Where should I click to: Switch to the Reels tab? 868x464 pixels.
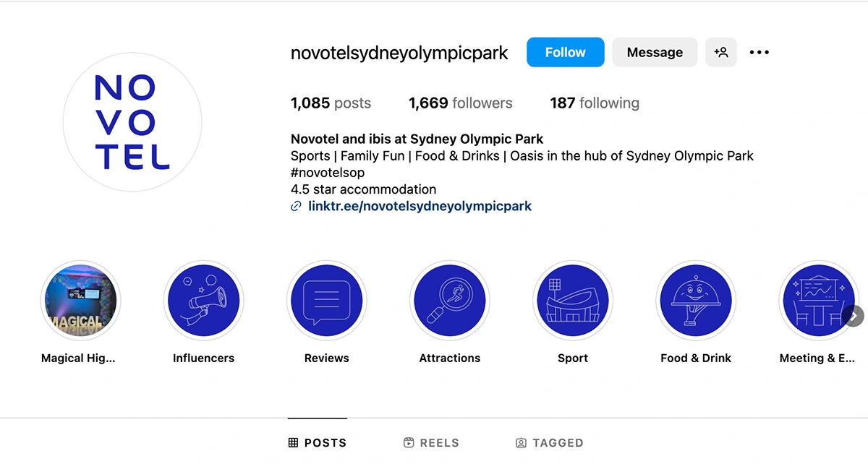click(x=431, y=443)
